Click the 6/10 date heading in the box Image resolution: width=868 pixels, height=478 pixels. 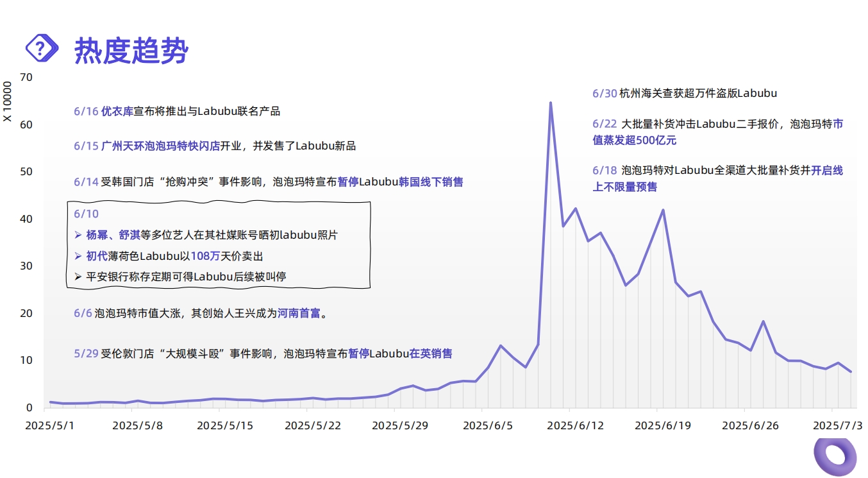87,214
